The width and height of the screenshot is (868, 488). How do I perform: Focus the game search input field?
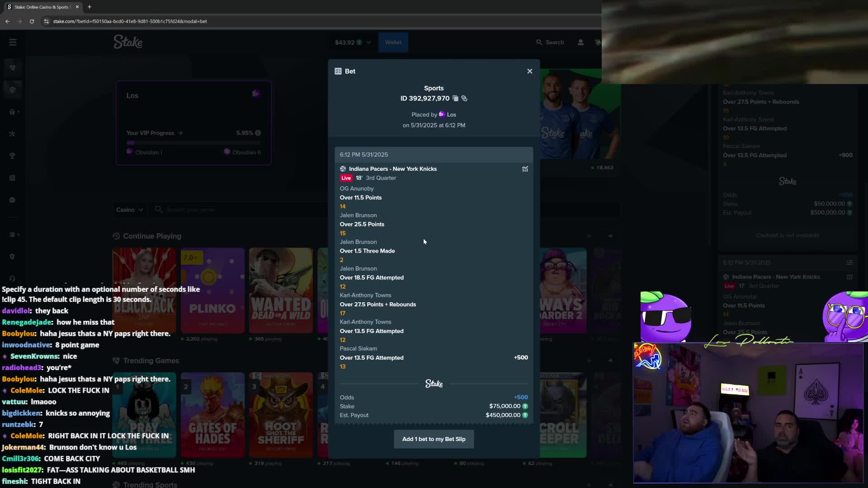point(240,210)
